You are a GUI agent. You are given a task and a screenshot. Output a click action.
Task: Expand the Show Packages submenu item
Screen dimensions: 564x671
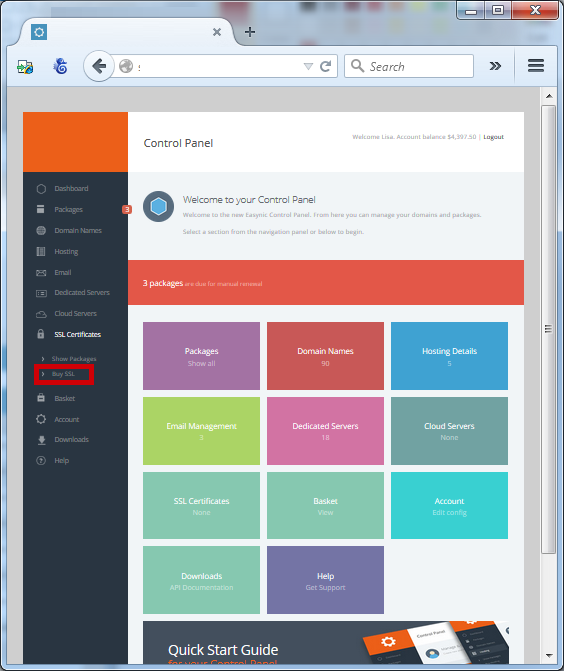pos(69,359)
